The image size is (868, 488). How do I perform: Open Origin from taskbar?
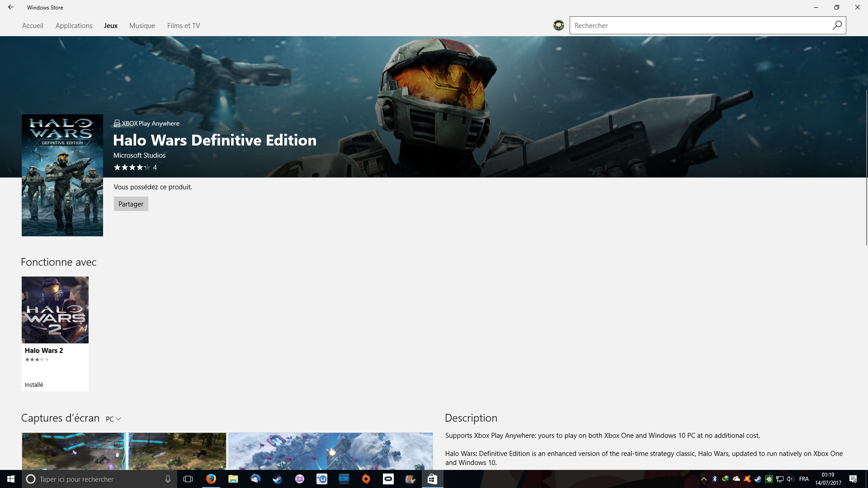click(366, 479)
